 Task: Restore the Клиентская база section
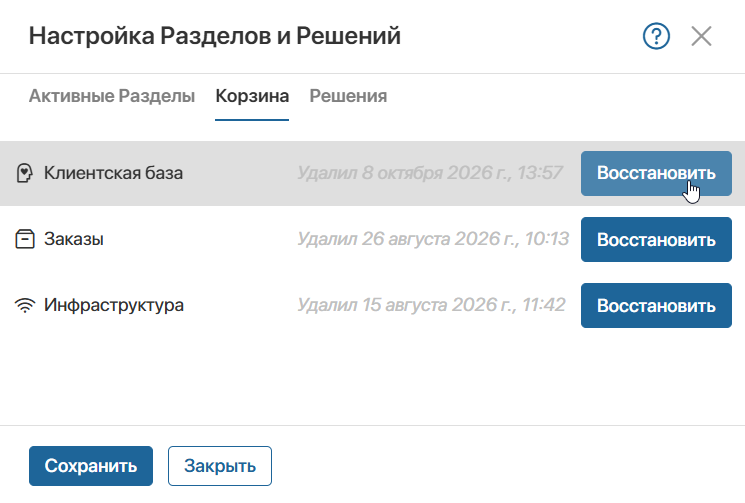pos(656,173)
